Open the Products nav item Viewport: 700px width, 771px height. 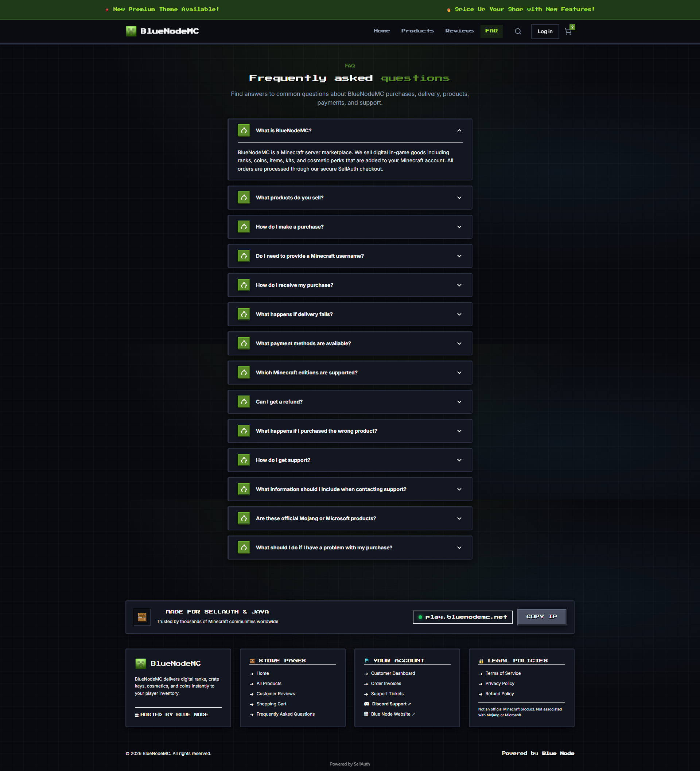tap(417, 31)
